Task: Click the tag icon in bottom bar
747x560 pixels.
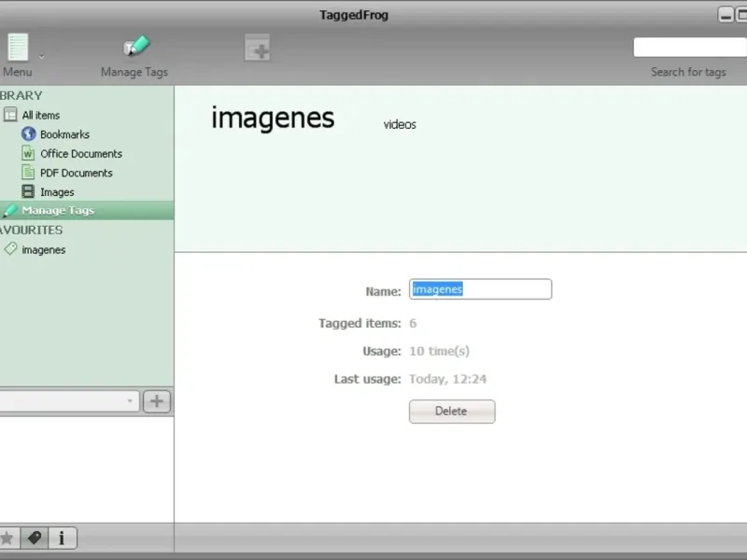Action: coord(35,539)
